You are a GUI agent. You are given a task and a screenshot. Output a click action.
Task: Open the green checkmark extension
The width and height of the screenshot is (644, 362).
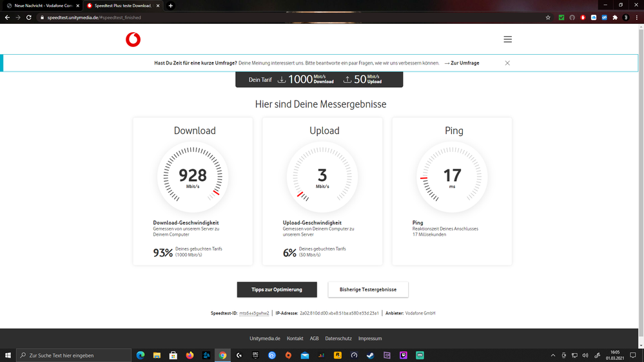click(x=561, y=17)
